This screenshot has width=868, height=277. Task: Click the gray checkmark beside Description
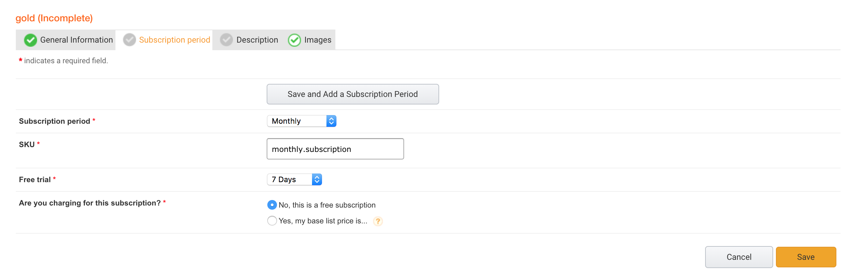226,40
